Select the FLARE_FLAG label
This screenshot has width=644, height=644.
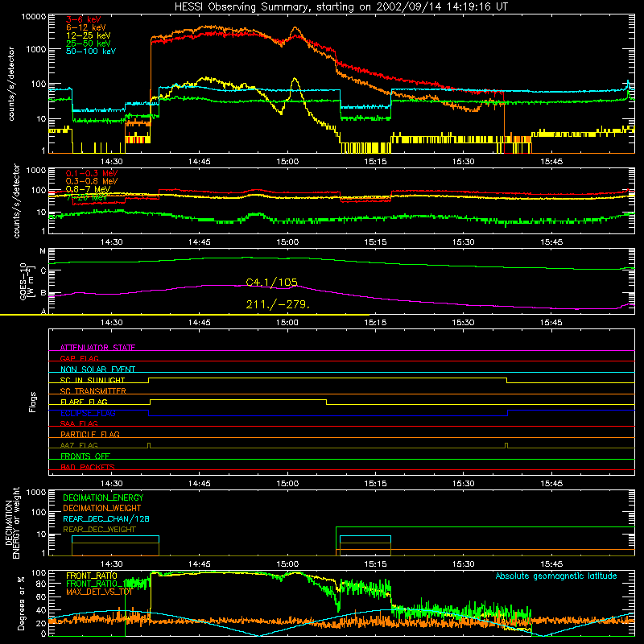pos(84,402)
